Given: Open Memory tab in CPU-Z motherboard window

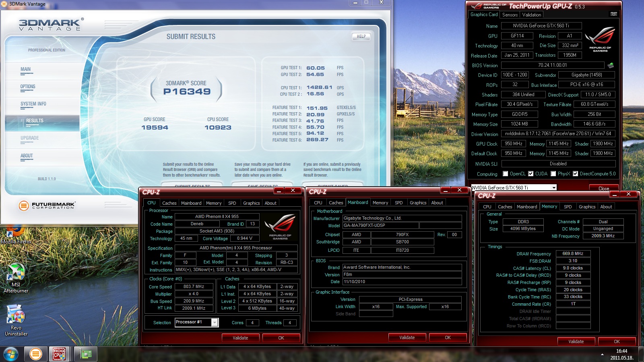Looking at the screenshot, I should (380, 203).
